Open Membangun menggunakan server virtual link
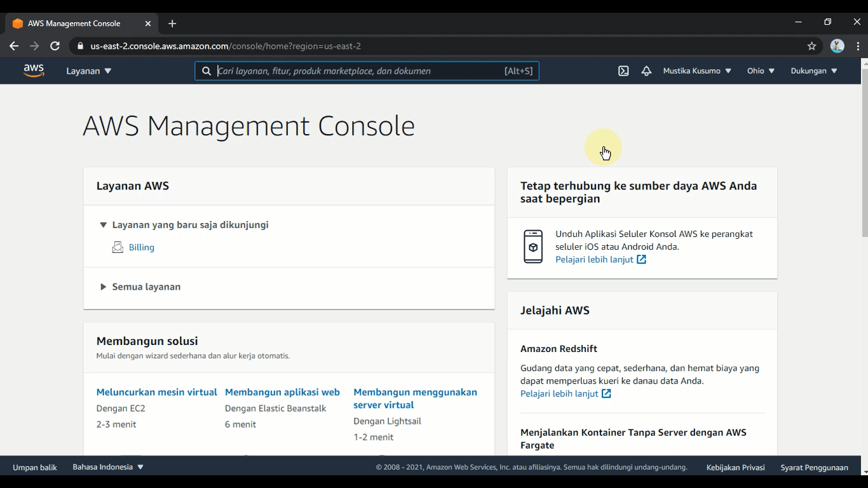The height and width of the screenshot is (488, 868). click(x=415, y=398)
